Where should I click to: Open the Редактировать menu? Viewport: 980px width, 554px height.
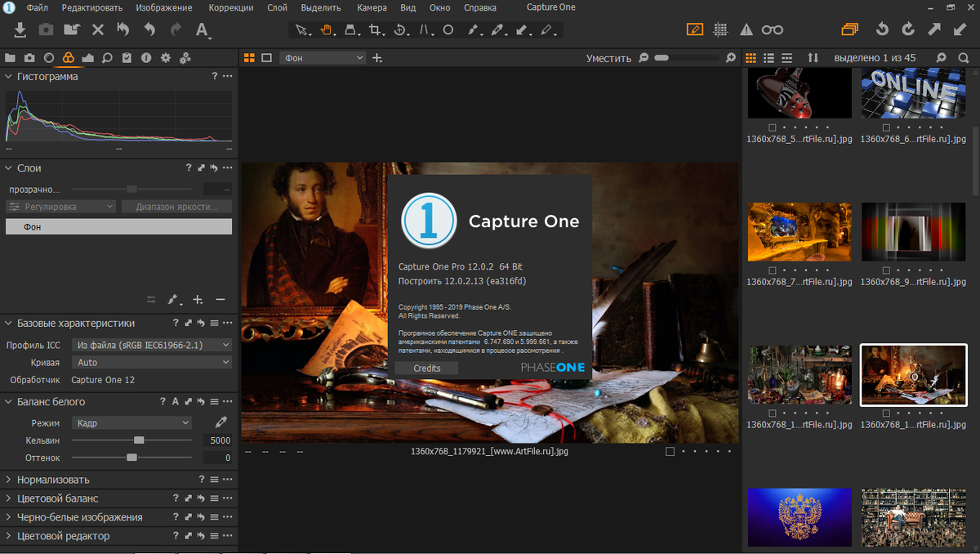coord(91,7)
